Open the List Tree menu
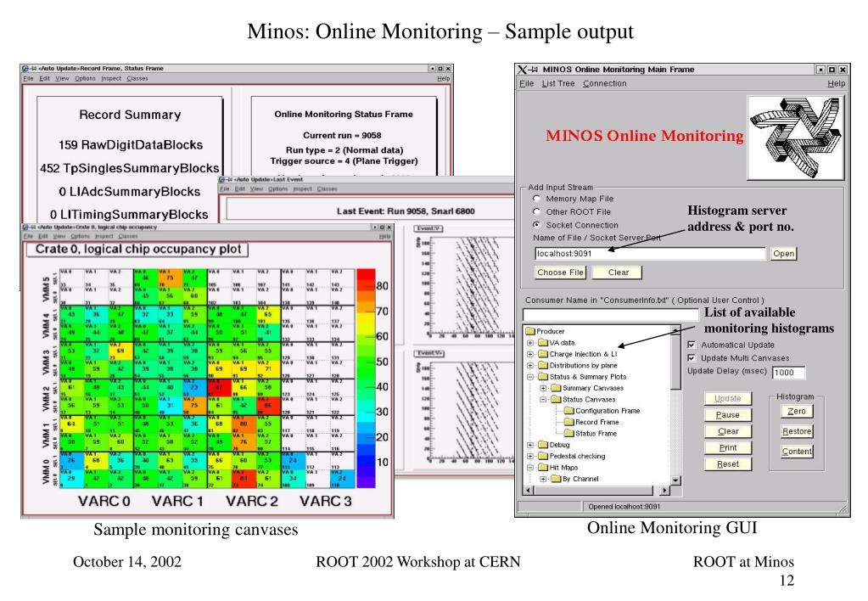This screenshot has height=601, width=868. pos(558,84)
